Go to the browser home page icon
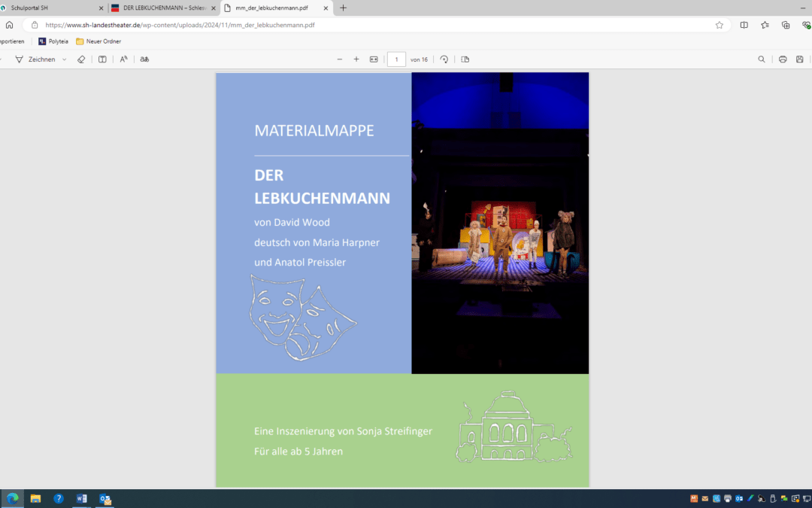 (9, 25)
